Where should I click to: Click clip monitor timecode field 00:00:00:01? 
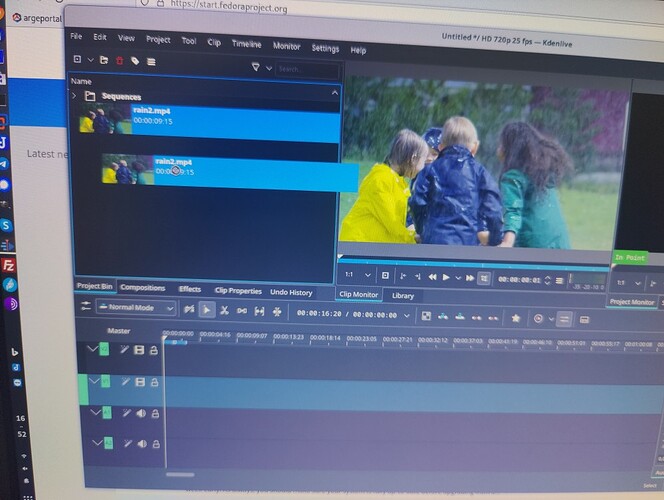pos(519,280)
